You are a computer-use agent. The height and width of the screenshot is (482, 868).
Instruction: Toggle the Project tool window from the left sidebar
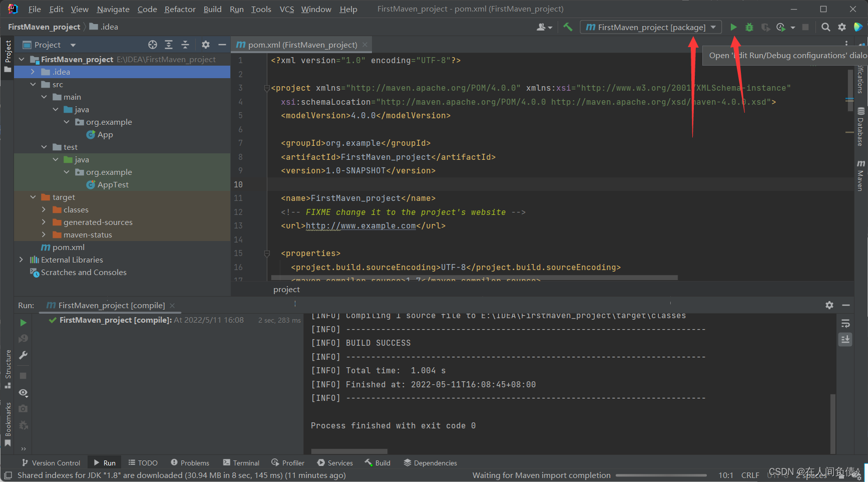click(x=8, y=56)
